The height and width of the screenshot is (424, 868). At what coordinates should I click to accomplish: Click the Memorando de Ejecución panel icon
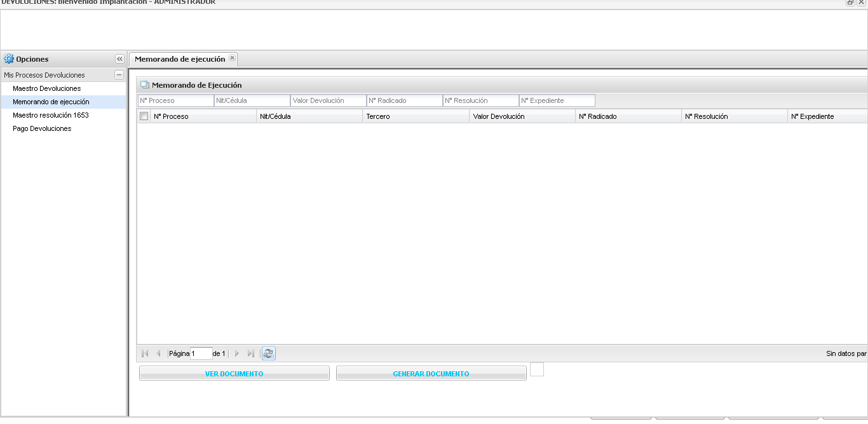pos(144,85)
